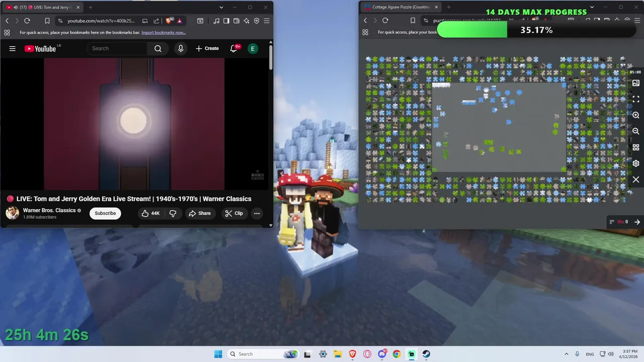Click the YouTube page vertical scrollbar

click(271, 57)
